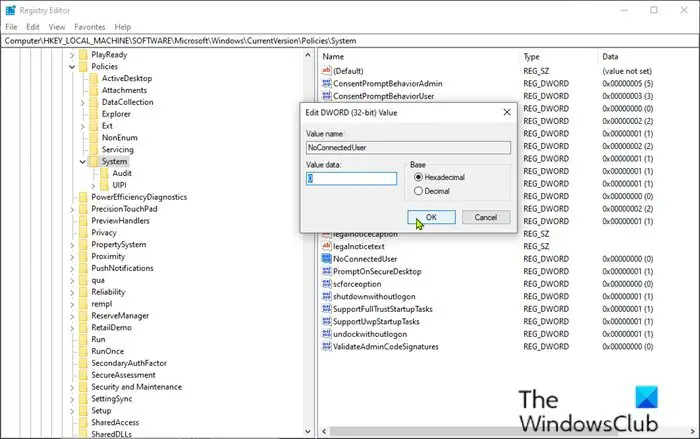Collapse the Policies tree node
Image resolution: width=700 pixels, height=439 pixels.
pyautogui.click(x=72, y=67)
